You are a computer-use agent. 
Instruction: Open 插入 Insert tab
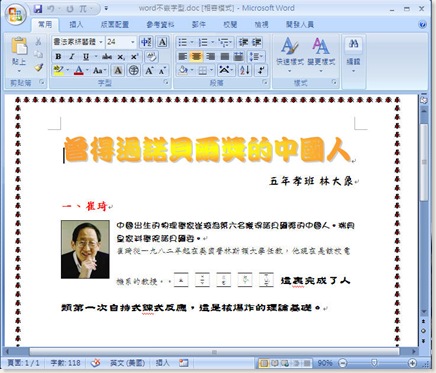(x=76, y=24)
